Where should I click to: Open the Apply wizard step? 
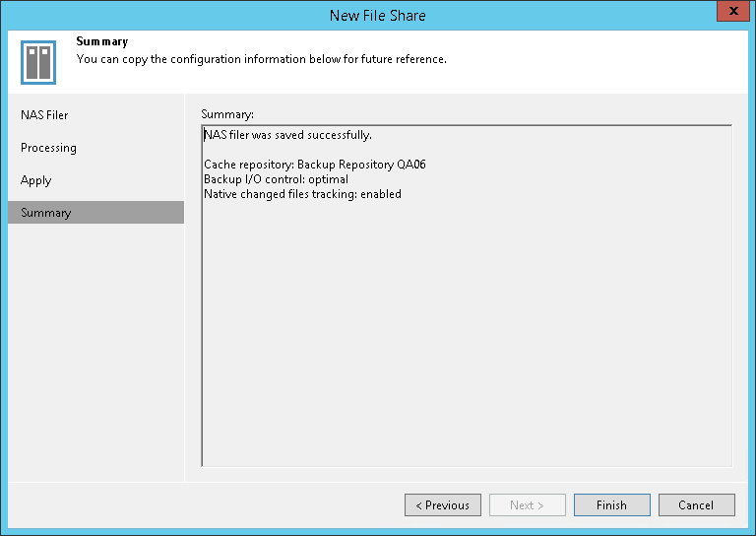pos(36,180)
